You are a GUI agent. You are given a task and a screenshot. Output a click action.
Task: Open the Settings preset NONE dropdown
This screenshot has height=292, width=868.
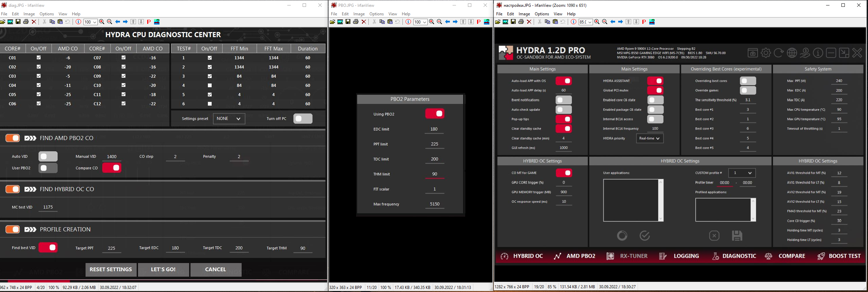click(x=229, y=119)
